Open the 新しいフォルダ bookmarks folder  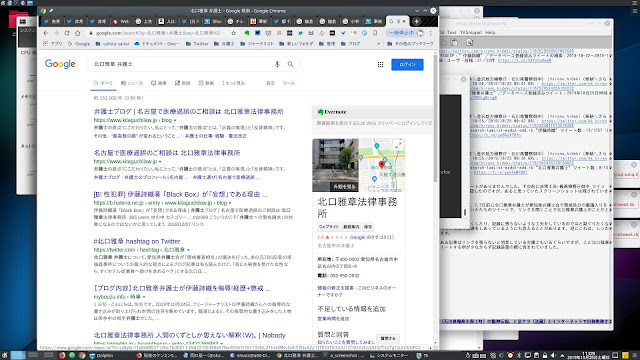296,43
